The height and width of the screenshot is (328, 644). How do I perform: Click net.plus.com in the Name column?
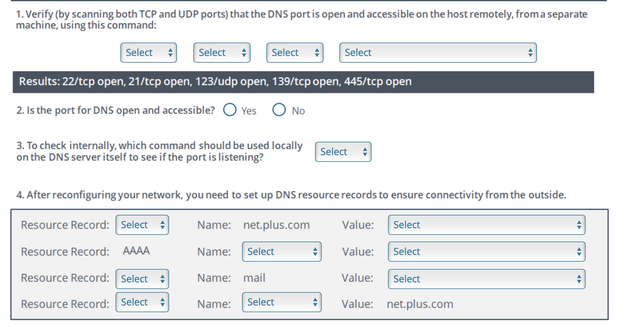pyautogui.click(x=276, y=225)
